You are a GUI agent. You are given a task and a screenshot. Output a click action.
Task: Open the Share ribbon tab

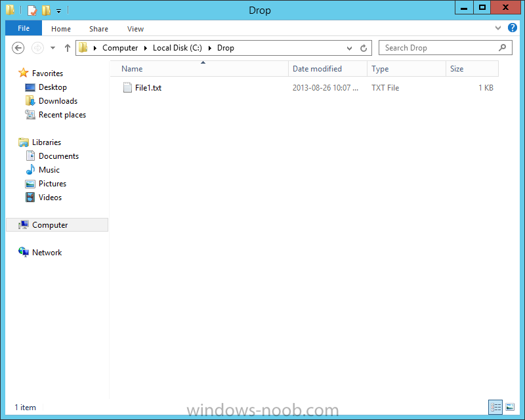click(98, 29)
